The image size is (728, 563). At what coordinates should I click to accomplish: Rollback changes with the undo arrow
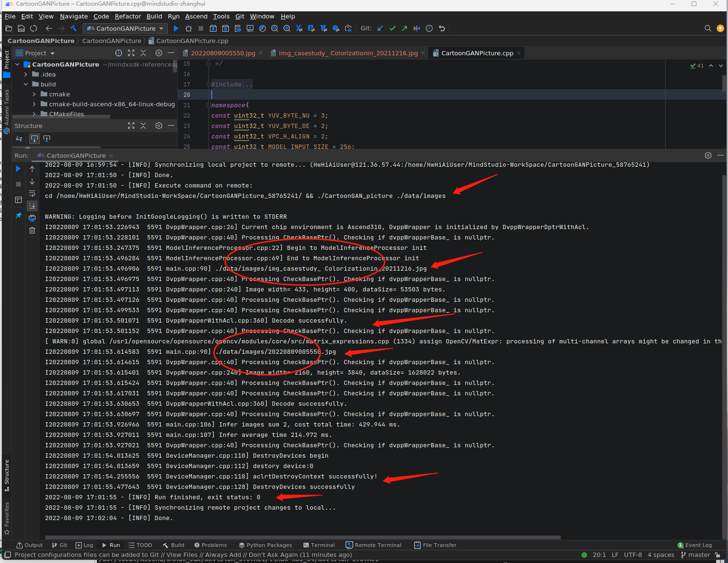[x=442, y=28]
